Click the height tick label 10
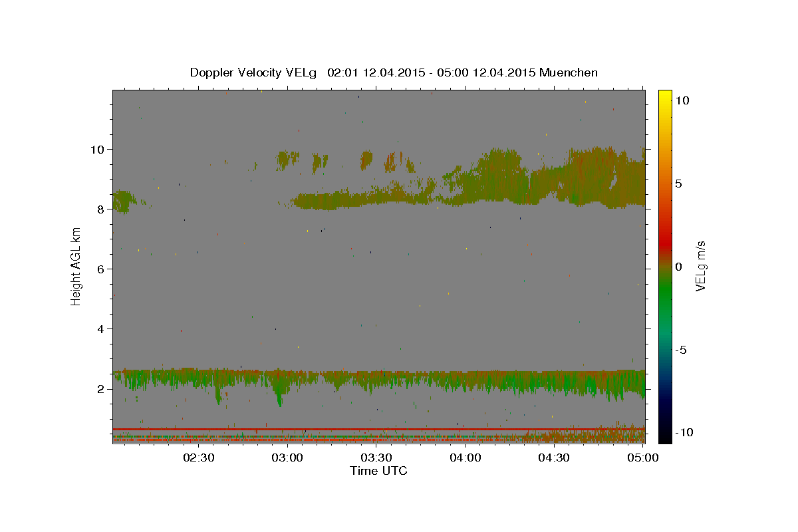The width and height of the screenshot is (798, 532). point(98,149)
